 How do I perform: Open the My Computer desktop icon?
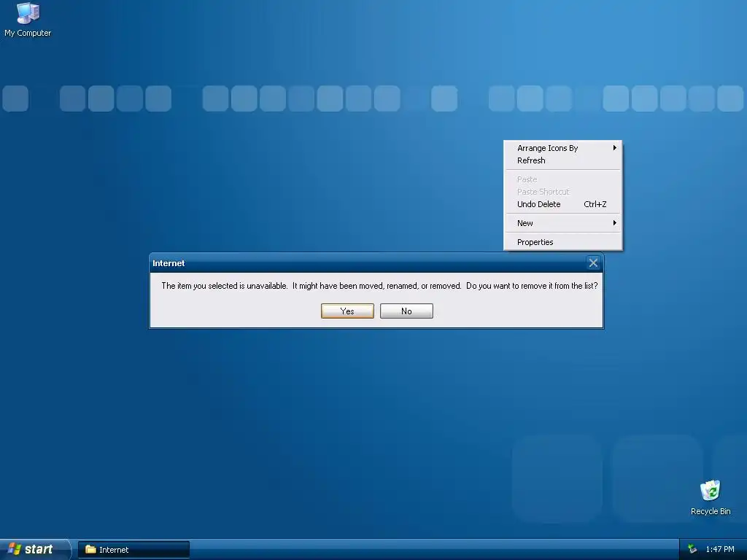(28, 20)
